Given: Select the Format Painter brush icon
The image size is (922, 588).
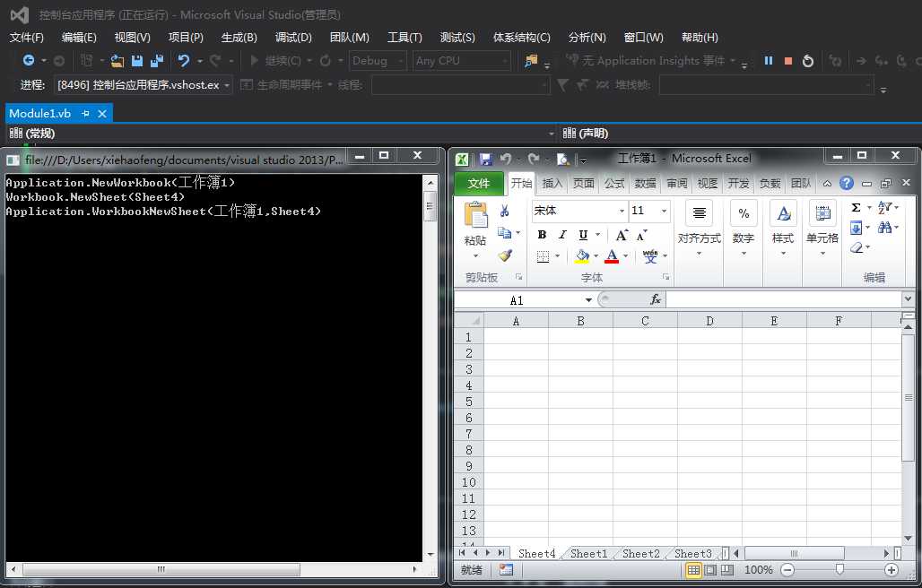Looking at the screenshot, I should [x=505, y=255].
